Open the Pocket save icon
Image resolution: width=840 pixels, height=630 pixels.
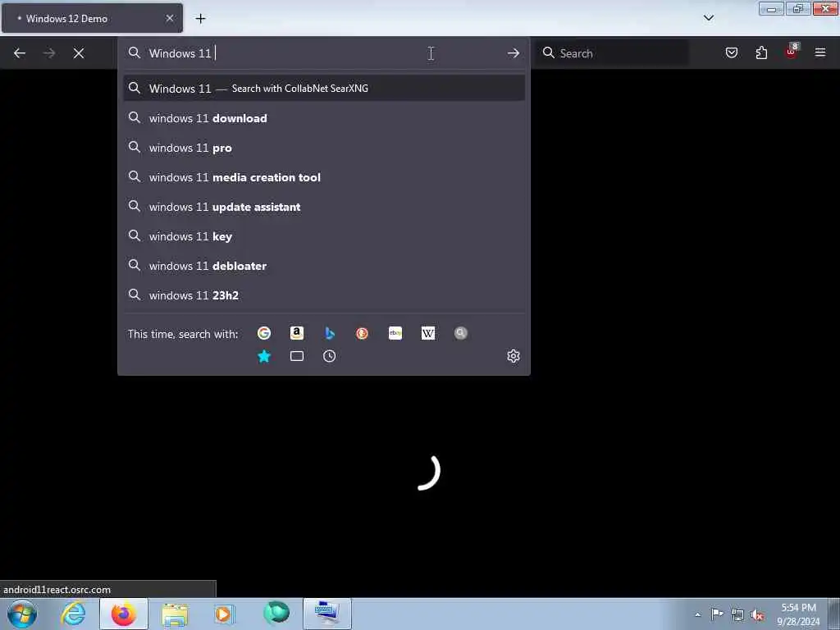[731, 52]
